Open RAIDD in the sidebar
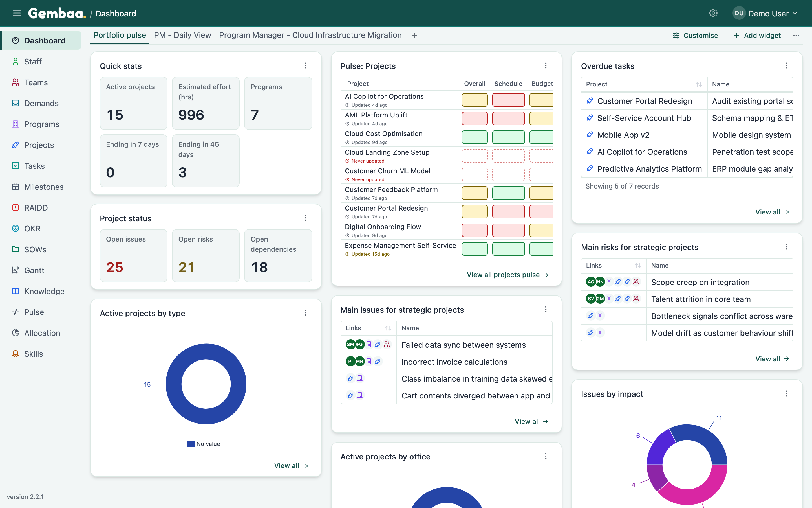Image resolution: width=812 pixels, height=508 pixels. pyautogui.click(x=41, y=208)
